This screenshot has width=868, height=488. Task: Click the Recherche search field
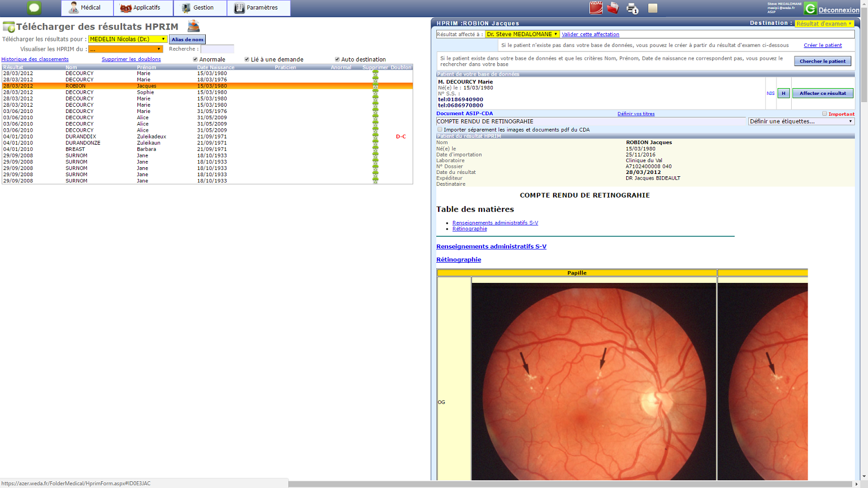point(217,49)
